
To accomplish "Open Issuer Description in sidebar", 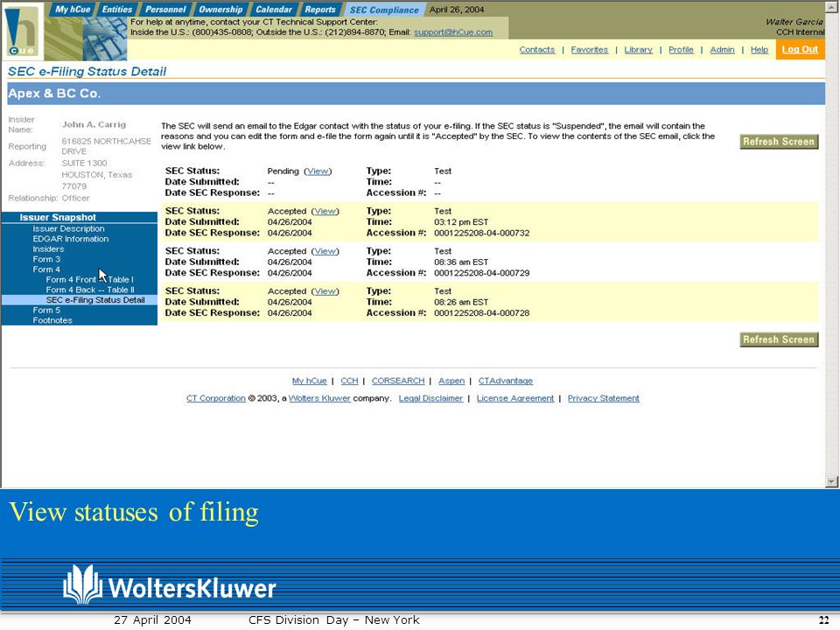I will pos(68,228).
